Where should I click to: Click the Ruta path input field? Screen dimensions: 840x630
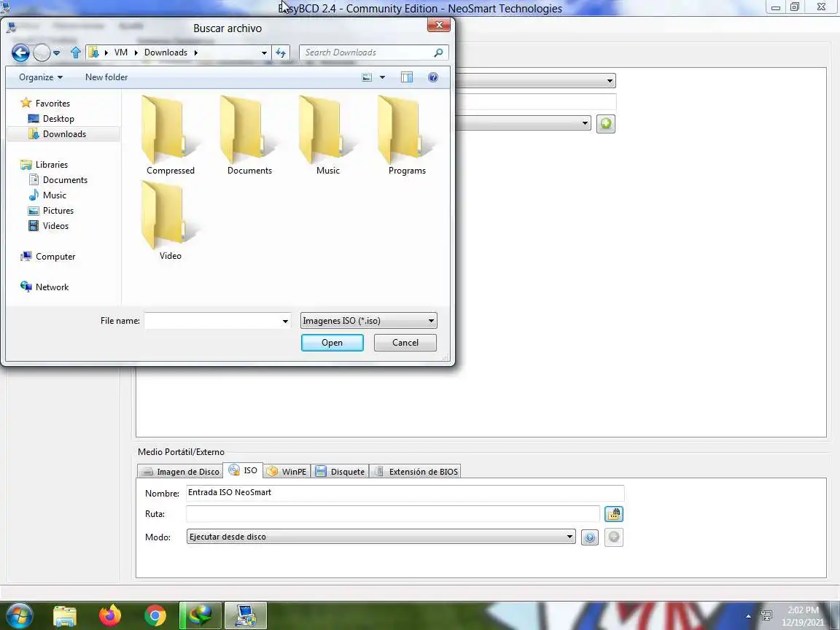(x=393, y=514)
